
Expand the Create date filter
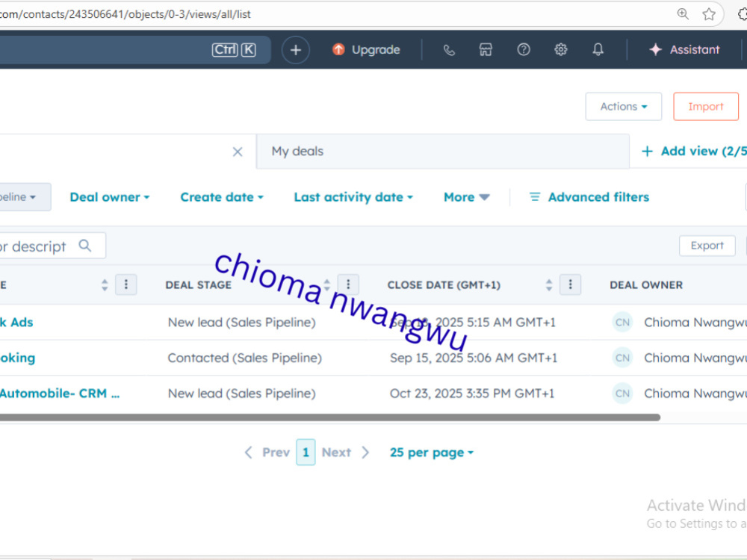click(222, 197)
